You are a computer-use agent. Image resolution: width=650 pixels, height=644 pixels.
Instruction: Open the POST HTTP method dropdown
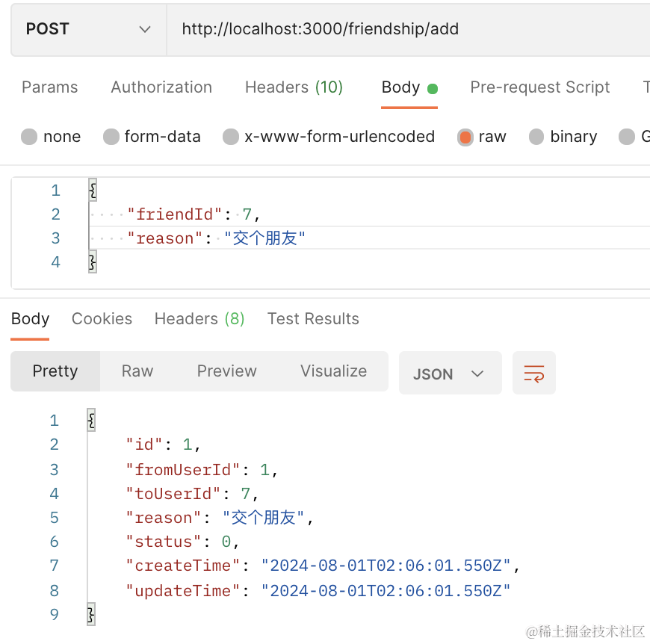point(88,29)
